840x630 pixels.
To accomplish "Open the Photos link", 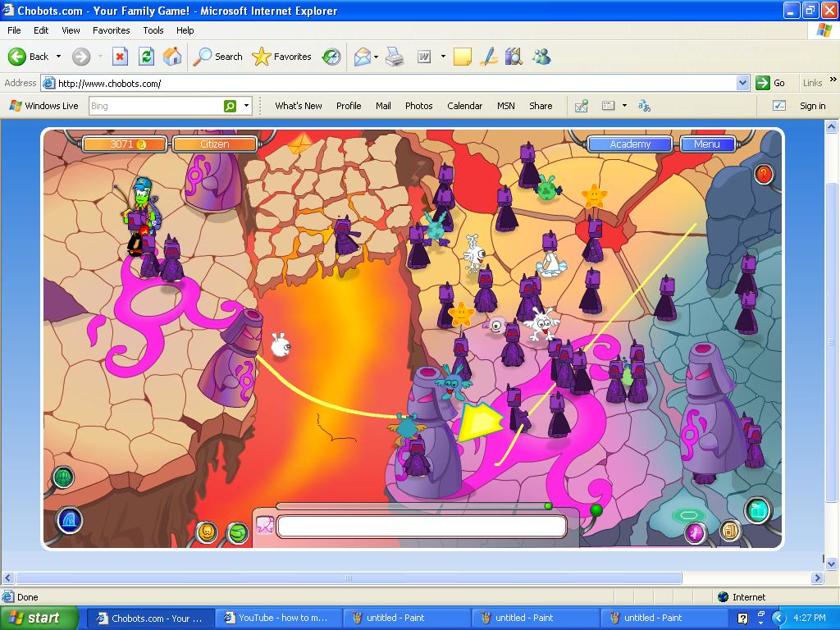I will (419, 106).
